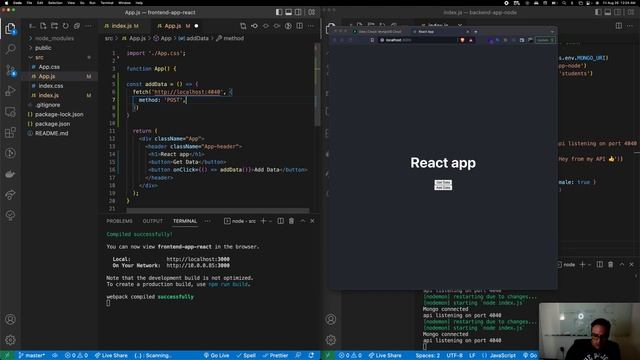Toggle bottom panel in the backend title bar
The image size is (640, 360).
(608, 12)
